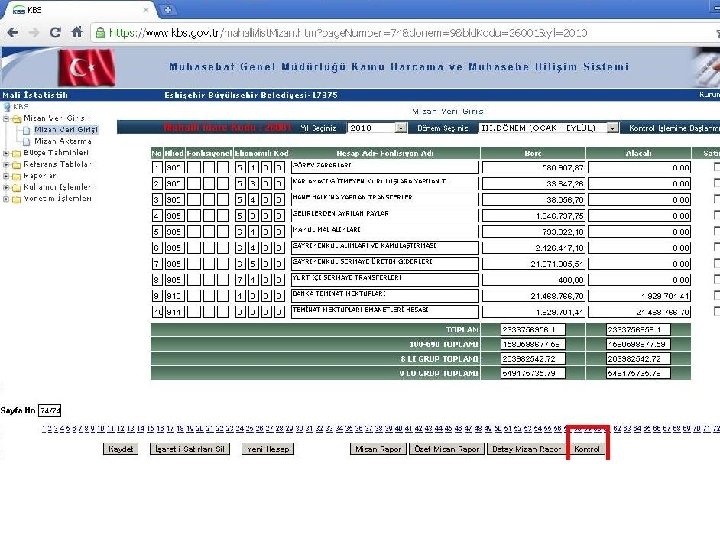The width and height of the screenshot is (720, 540).
Task: Expand the Raporlar tree node
Action: click(6, 176)
